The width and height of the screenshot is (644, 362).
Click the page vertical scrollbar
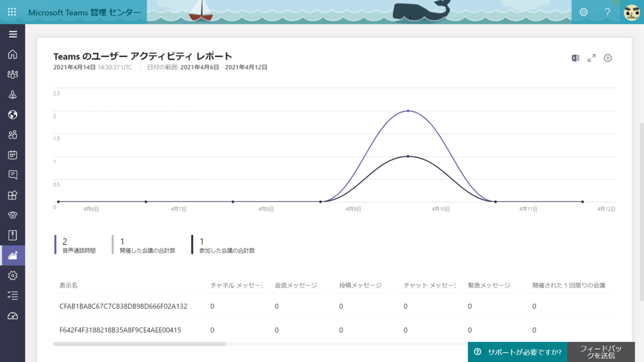pyautogui.click(x=641, y=212)
